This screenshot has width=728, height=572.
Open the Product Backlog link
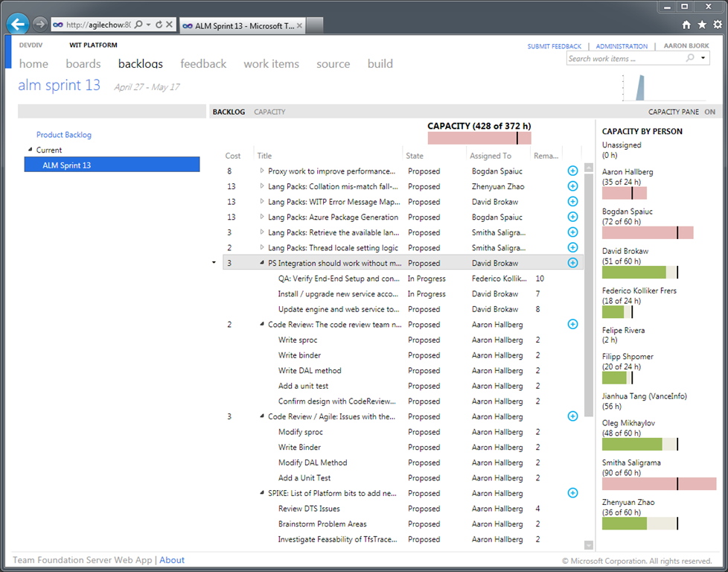pyautogui.click(x=64, y=135)
